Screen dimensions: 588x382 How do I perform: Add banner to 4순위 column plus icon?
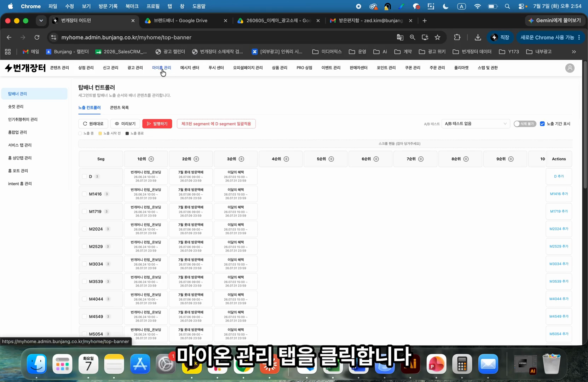click(x=286, y=159)
